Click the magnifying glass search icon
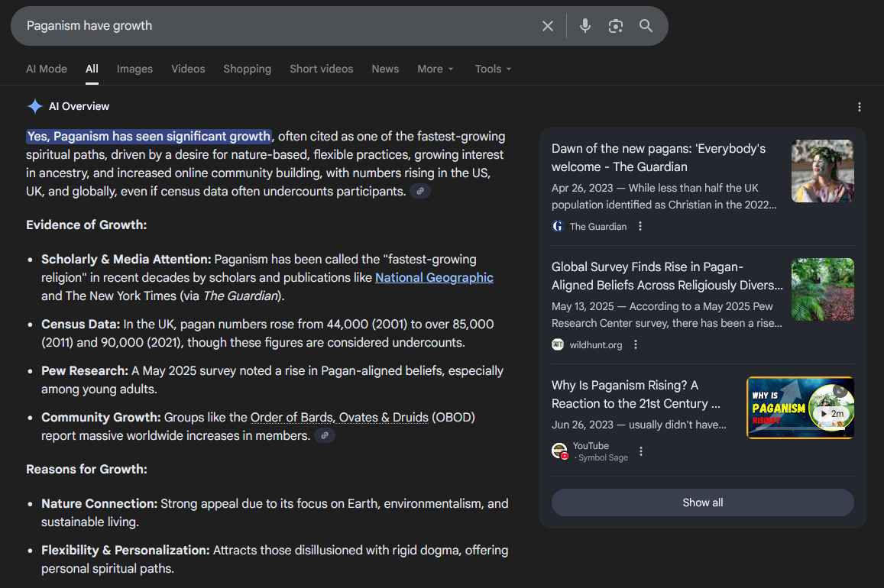The image size is (884, 588). point(646,26)
